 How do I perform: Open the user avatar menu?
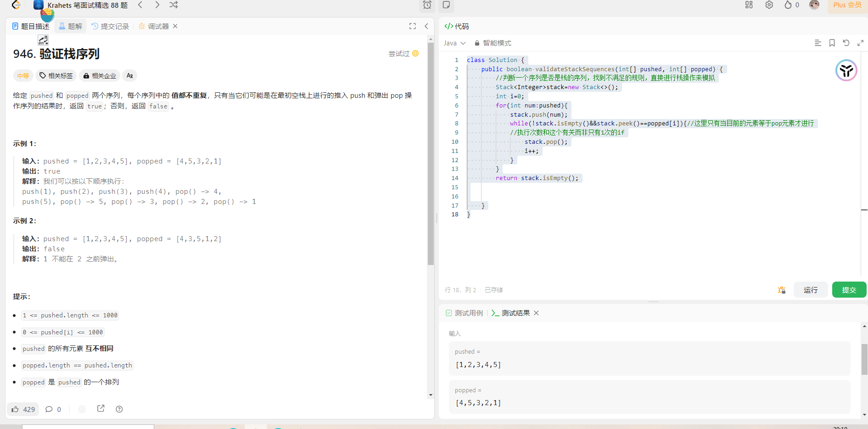[x=814, y=5]
